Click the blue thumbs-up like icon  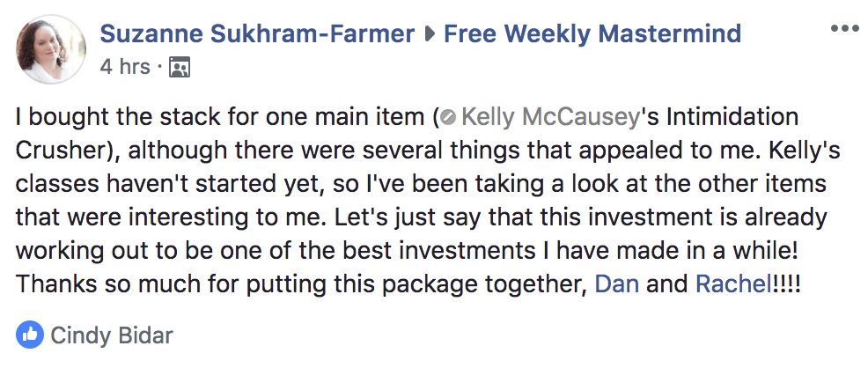30,335
